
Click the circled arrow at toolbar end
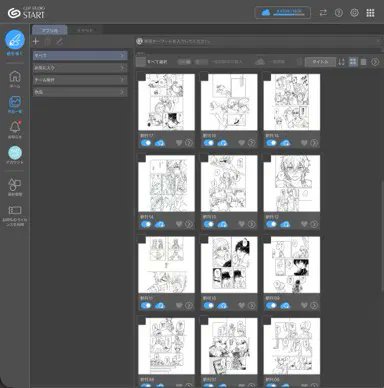[x=375, y=62]
